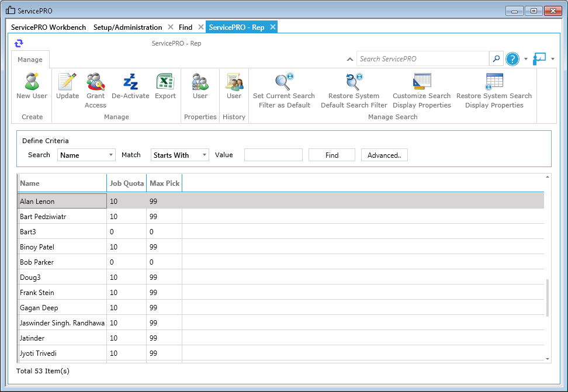Click the Advanced.. button
568x392 pixels.
(x=385, y=155)
